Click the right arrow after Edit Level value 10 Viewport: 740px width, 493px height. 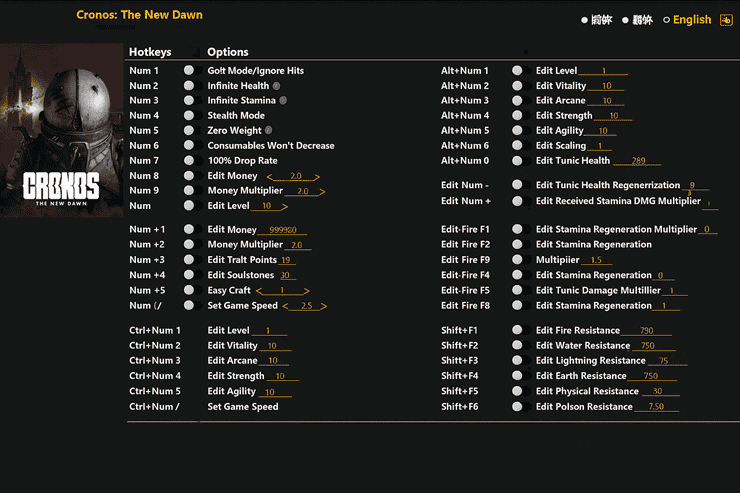point(285,207)
